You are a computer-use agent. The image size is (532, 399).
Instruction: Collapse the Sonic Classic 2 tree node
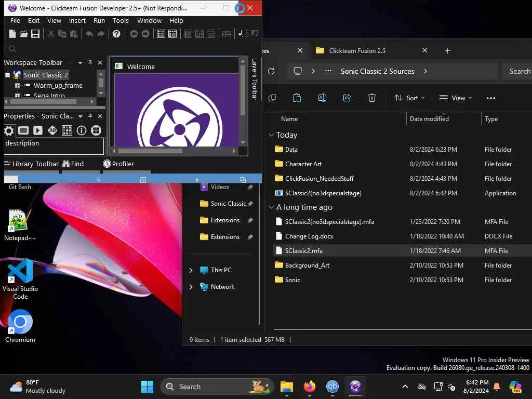[x=7, y=75]
